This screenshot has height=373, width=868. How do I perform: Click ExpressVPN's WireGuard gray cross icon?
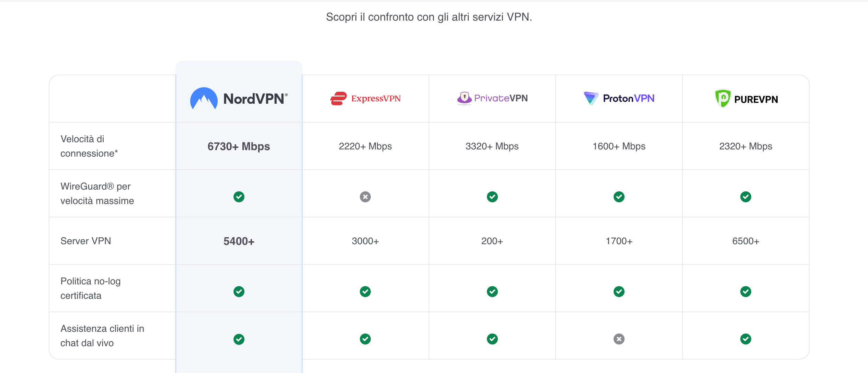(365, 197)
